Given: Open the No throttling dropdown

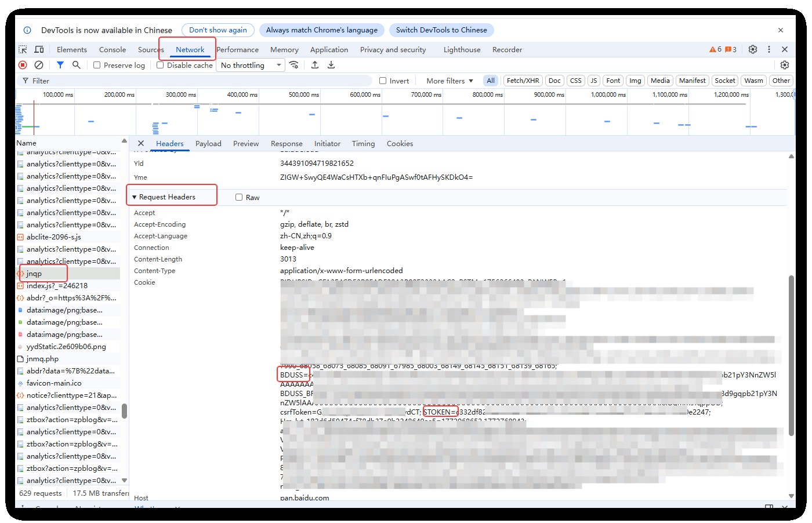Looking at the screenshot, I should tap(251, 66).
